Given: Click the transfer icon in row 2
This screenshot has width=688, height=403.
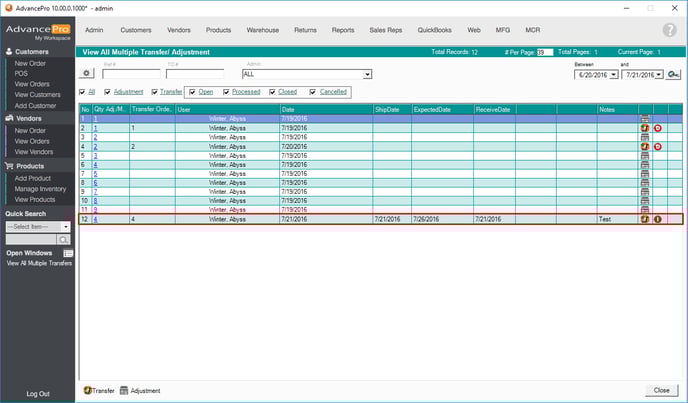Looking at the screenshot, I should (x=645, y=129).
